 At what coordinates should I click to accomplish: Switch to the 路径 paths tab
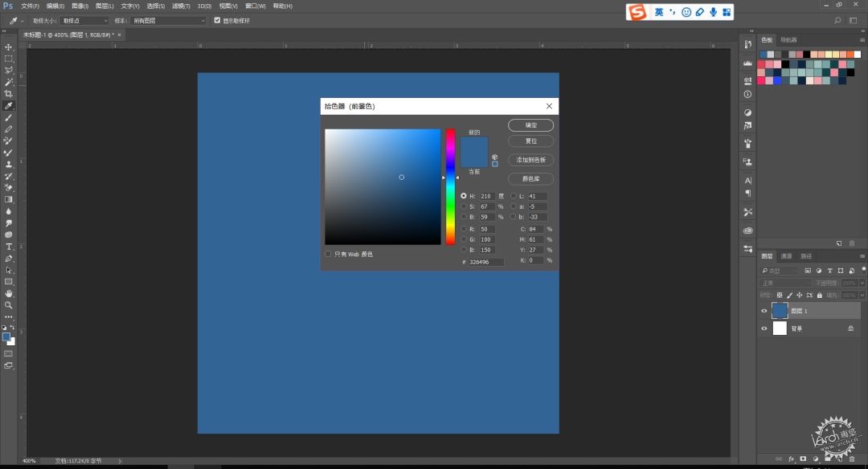[806, 256]
